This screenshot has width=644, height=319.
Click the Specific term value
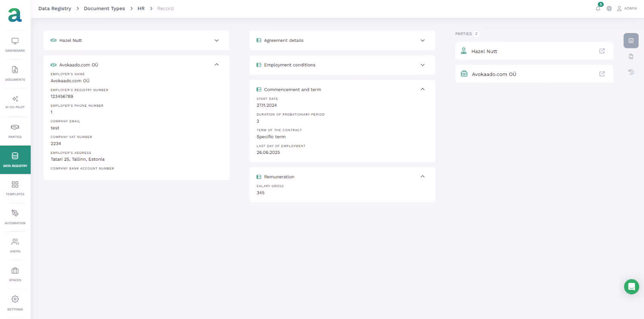click(271, 137)
